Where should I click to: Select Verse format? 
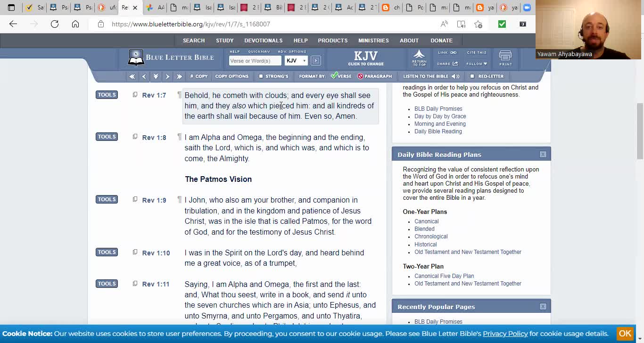click(341, 76)
